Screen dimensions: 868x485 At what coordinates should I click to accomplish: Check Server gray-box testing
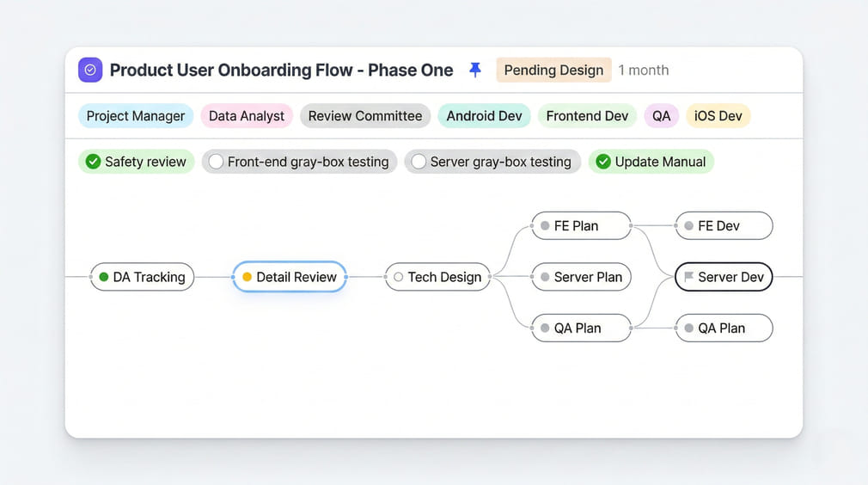point(419,162)
